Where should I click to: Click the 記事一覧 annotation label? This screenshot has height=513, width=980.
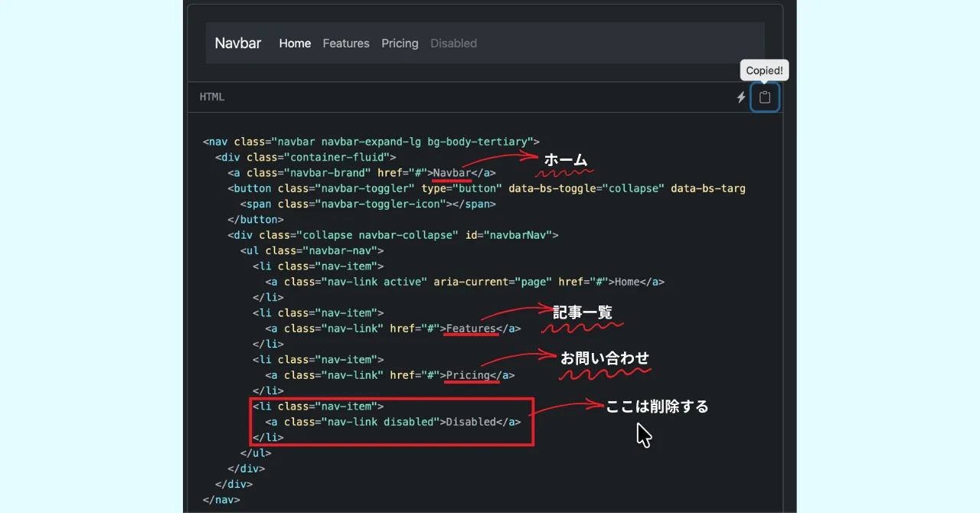coord(583,312)
